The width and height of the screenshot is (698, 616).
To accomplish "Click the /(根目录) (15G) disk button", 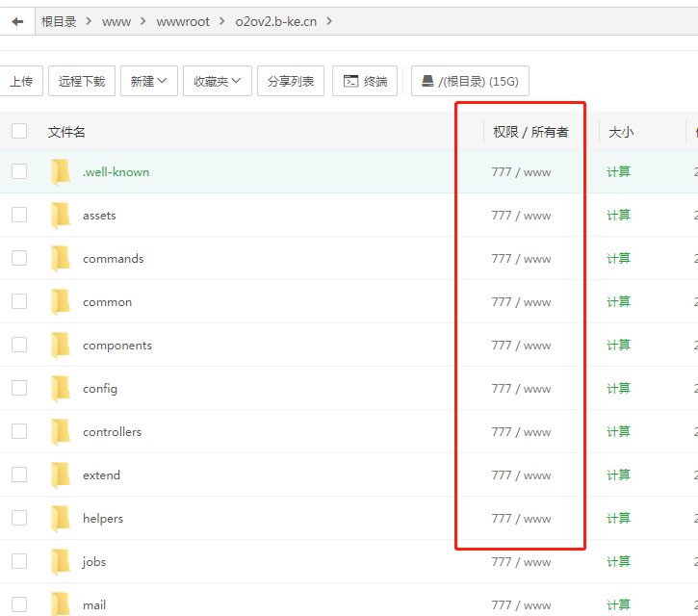I will pos(470,81).
